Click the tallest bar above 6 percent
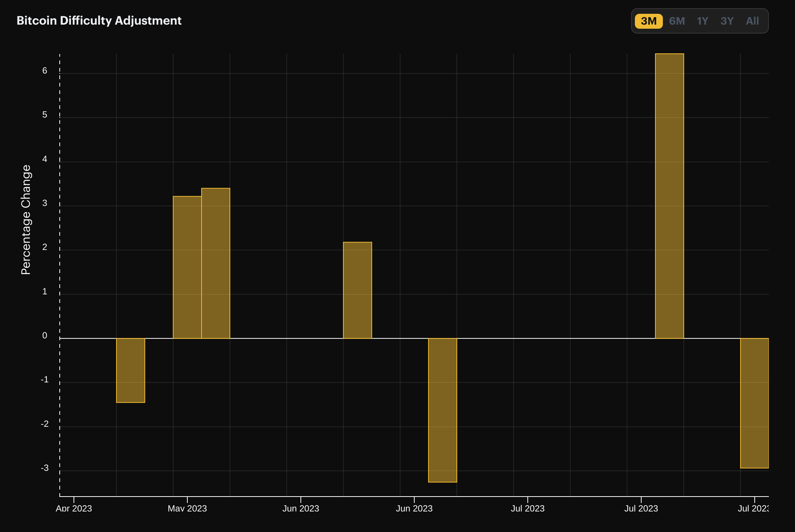Image resolution: width=795 pixels, height=532 pixels. [x=669, y=196]
